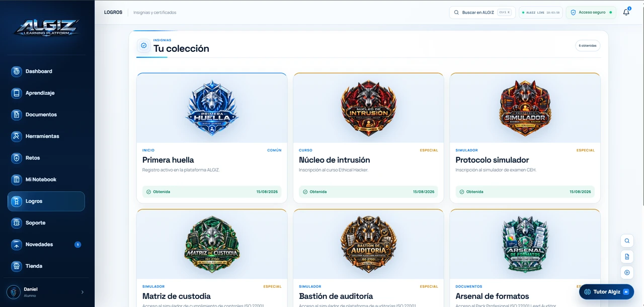This screenshot has height=307, width=644.
Task: Select the Documentos sidebar icon
Action: [x=17, y=115]
